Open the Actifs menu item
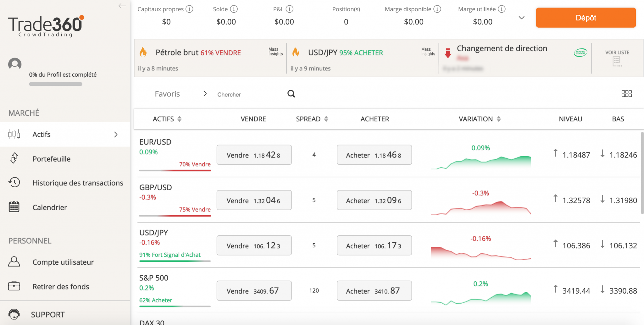 (65, 134)
